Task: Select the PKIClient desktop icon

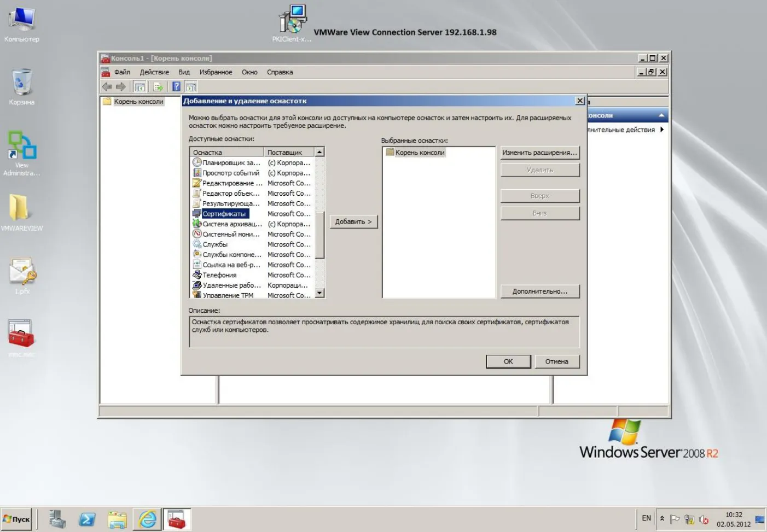Action: 292,24
